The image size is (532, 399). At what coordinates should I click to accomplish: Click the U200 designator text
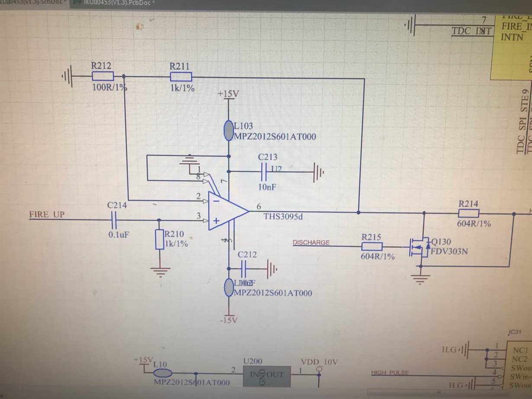point(252,361)
